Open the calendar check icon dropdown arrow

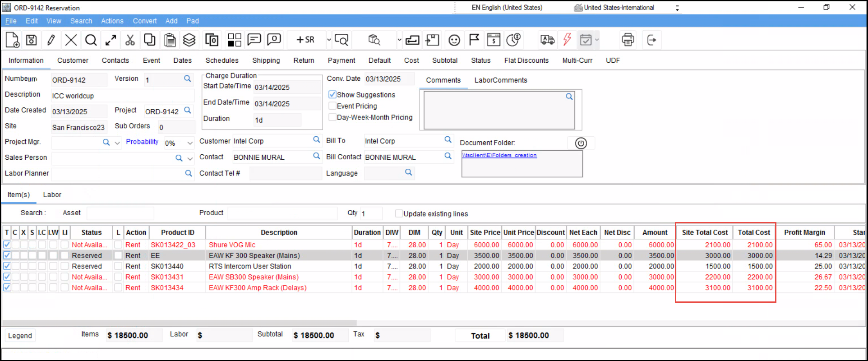point(597,40)
